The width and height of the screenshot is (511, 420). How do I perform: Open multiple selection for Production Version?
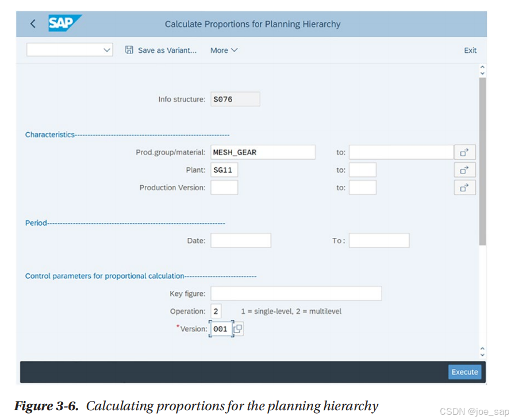(x=464, y=187)
